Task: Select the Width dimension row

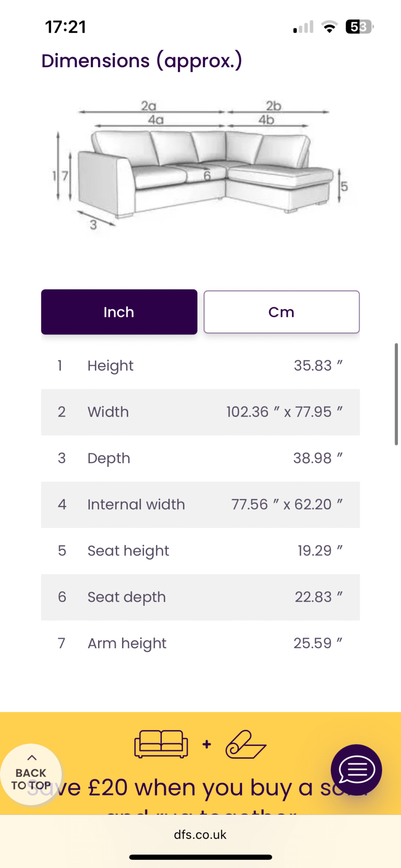Action: [x=200, y=412]
